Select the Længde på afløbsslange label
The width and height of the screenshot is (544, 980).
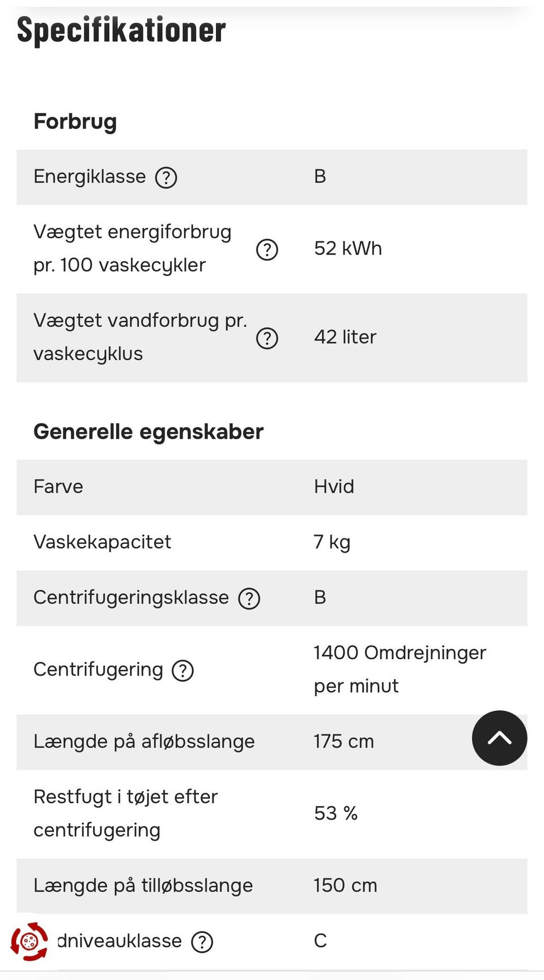(x=144, y=741)
